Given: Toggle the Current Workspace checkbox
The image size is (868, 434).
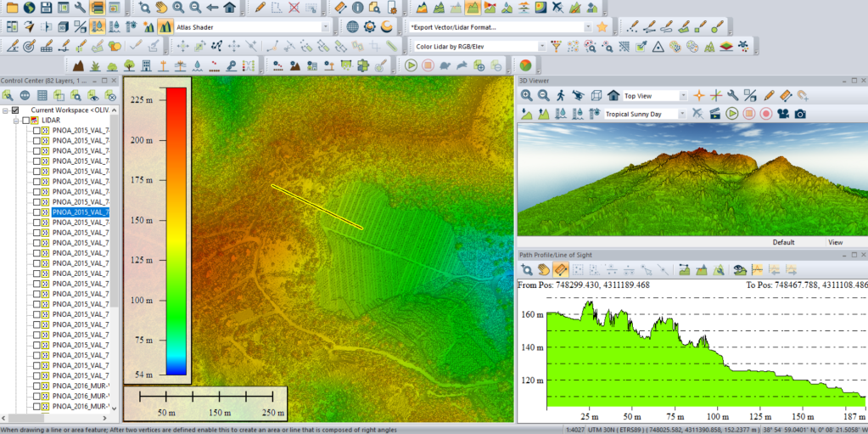Looking at the screenshot, I should 15,110.
